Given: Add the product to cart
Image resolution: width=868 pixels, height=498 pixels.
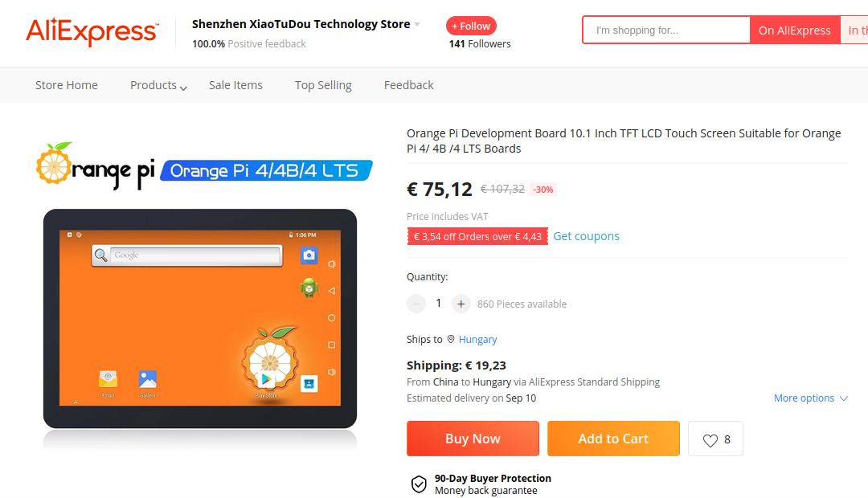Looking at the screenshot, I should [613, 439].
